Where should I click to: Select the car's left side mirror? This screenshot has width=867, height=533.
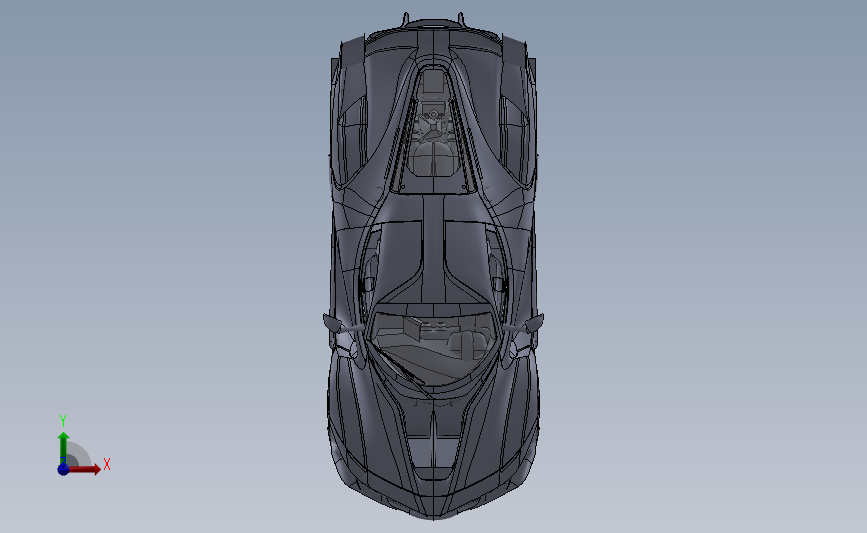pos(333,323)
